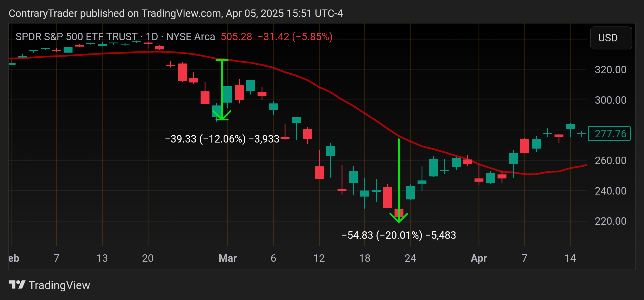Select the 277.76 current price label

pos(609,134)
